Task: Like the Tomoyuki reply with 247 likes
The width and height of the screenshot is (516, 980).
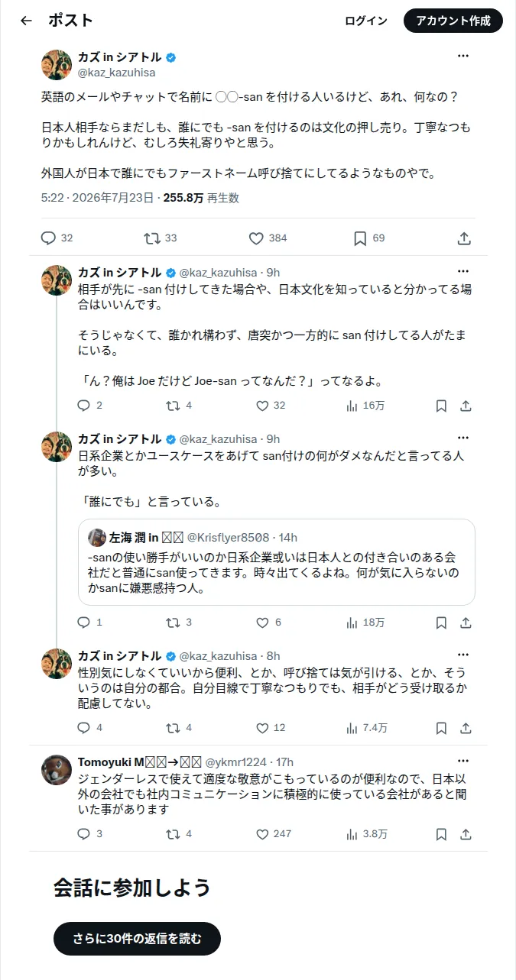Action: (x=273, y=834)
